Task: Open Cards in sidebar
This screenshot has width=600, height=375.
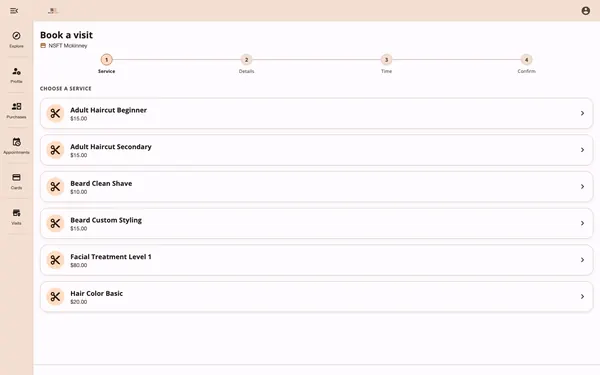Action: 16,181
